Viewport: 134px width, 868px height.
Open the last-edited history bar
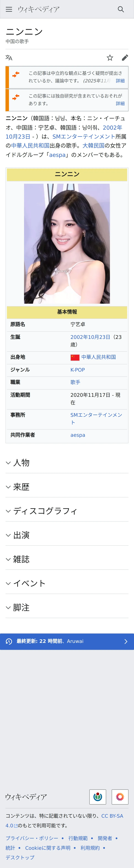[x=67, y=641]
